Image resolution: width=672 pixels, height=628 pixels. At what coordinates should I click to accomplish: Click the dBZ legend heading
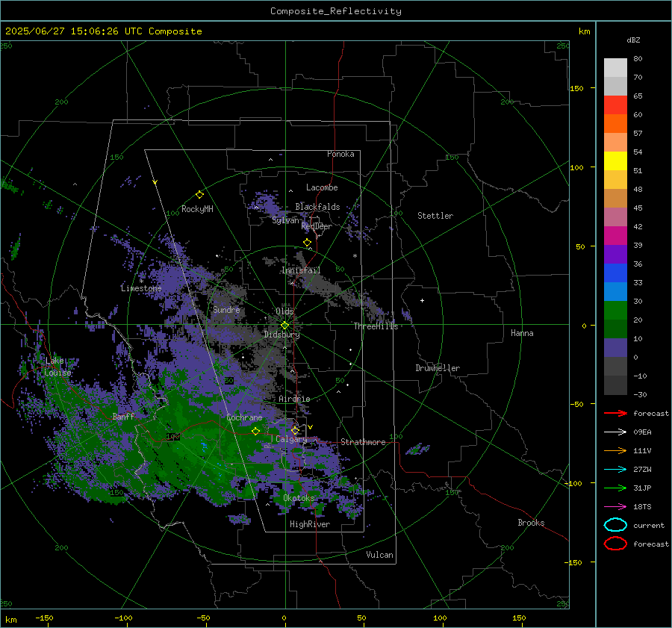633,40
